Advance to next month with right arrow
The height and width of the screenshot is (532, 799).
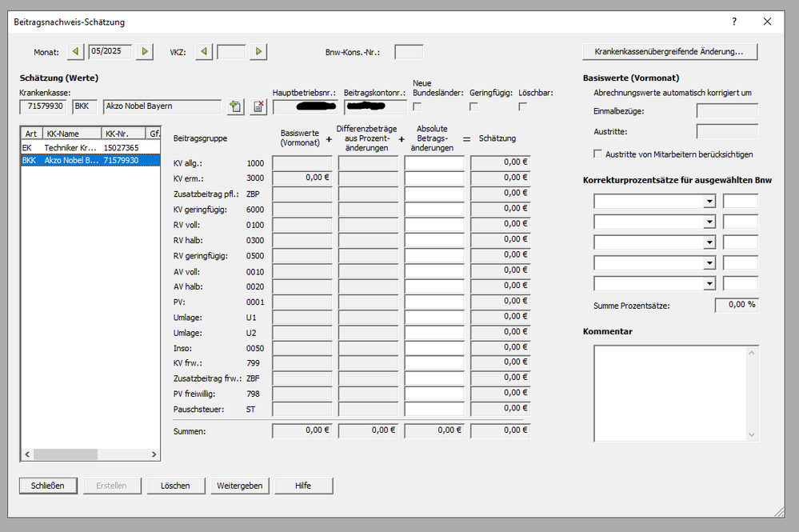[x=145, y=52]
